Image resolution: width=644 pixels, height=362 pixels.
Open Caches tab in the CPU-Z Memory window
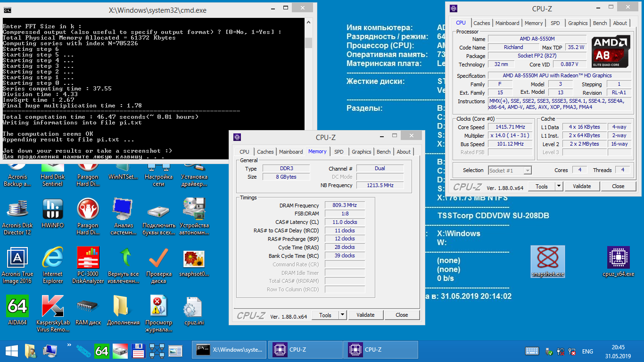[265, 152]
